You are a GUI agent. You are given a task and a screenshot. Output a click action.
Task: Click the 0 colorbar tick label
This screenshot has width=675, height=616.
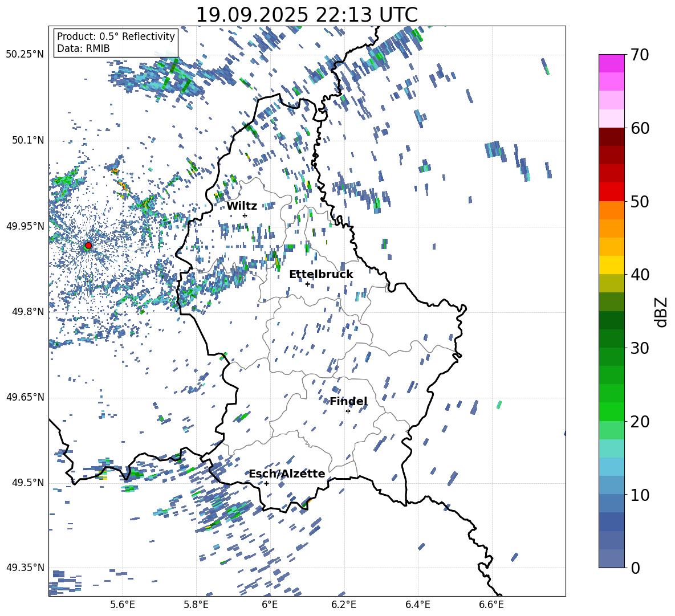[635, 568]
